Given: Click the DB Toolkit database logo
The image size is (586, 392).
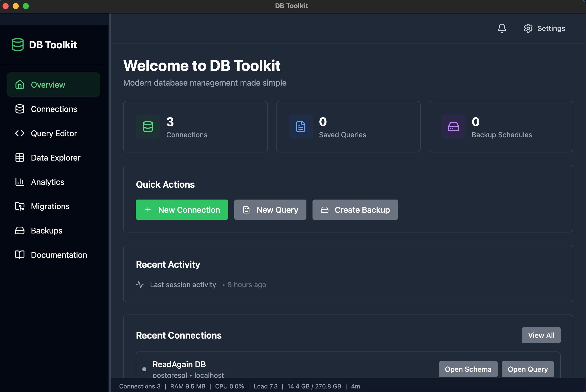Looking at the screenshot, I should 17,45.
